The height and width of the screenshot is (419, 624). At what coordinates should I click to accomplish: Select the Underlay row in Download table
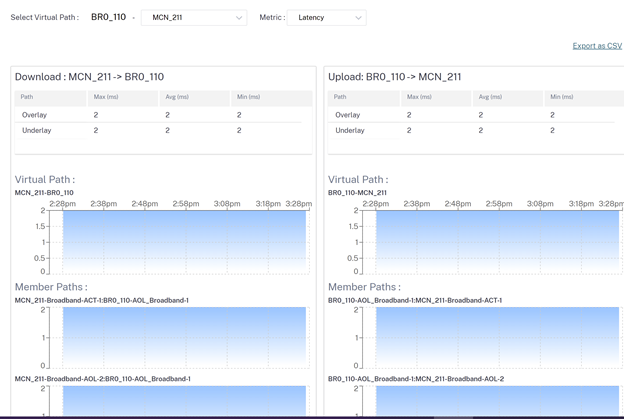click(158, 131)
